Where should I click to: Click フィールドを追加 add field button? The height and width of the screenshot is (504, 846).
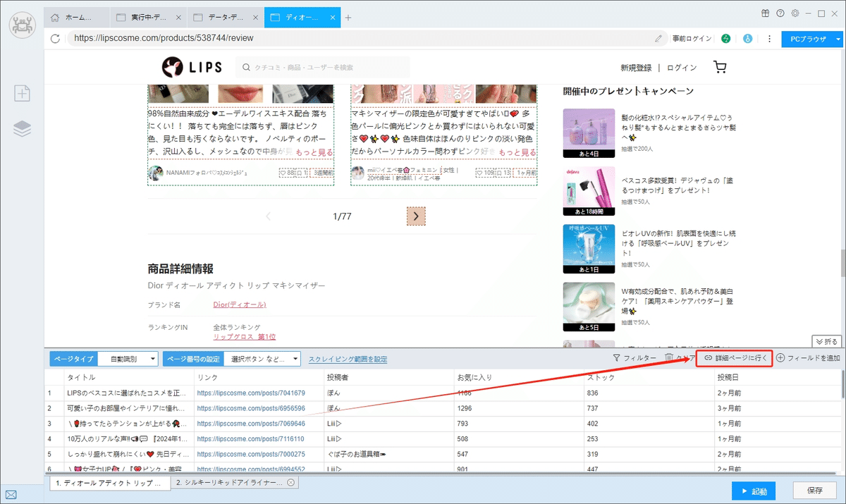pyautogui.click(x=809, y=359)
